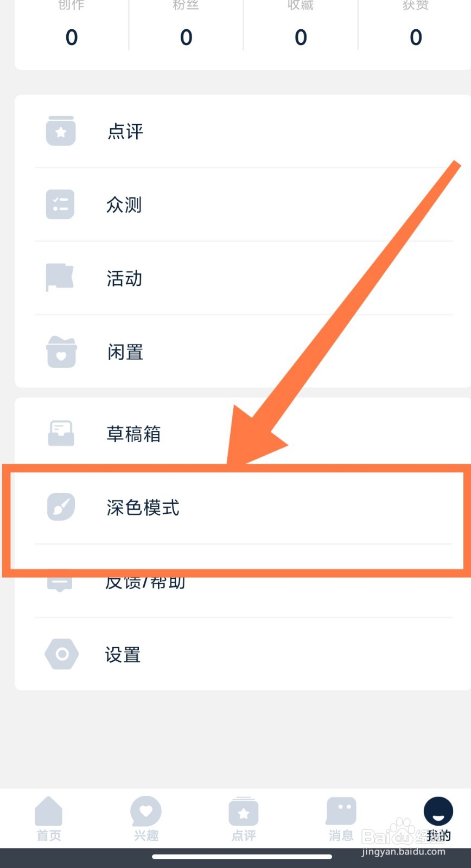
Task: Switch to the 消息 messages tab
Action: [341, 819]
